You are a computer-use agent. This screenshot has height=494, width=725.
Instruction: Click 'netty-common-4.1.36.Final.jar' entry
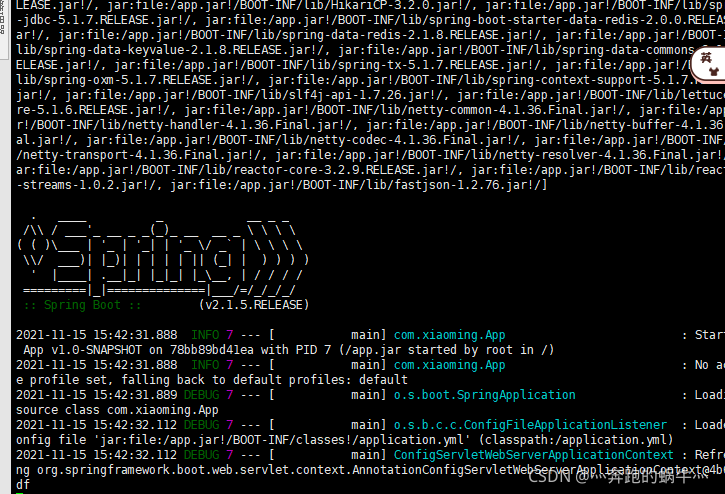(x=506, y=110)
